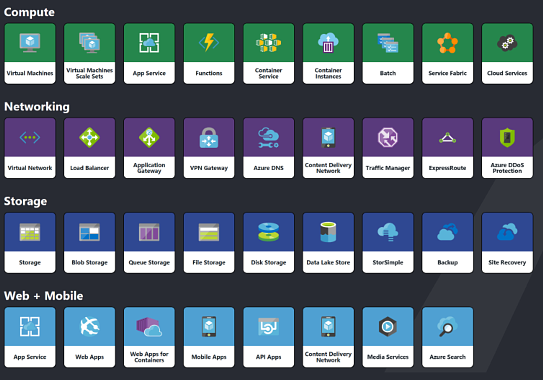543x380 pixels.
Task: Click the StorSimple cloud icon
Action: 388,232
